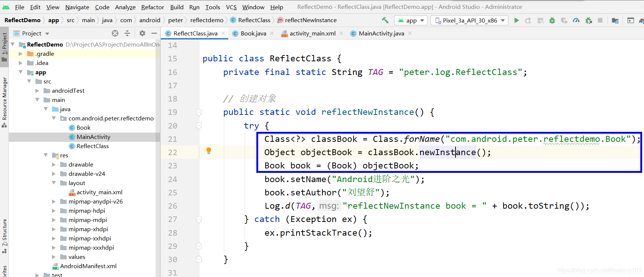
Task: Close the ReflectClass.java tab
Action: [223, 33]
